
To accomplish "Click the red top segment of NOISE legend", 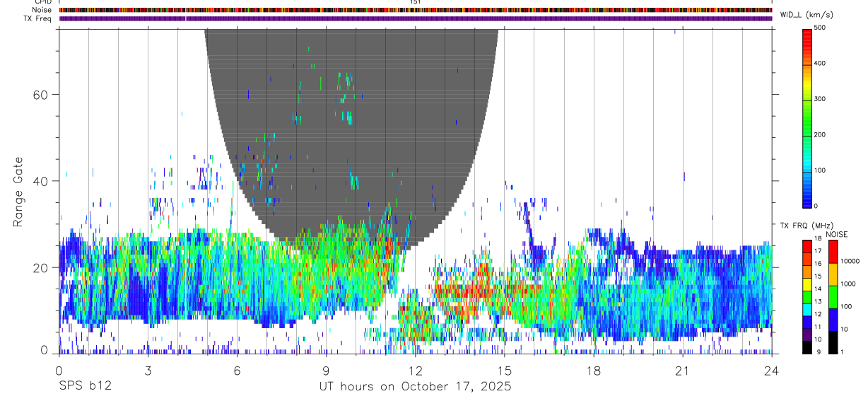I will (x=833, y=252).
